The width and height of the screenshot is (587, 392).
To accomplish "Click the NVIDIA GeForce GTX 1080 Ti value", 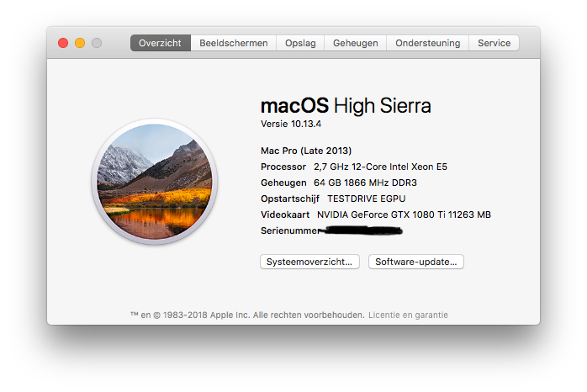I will coord(404,215).
